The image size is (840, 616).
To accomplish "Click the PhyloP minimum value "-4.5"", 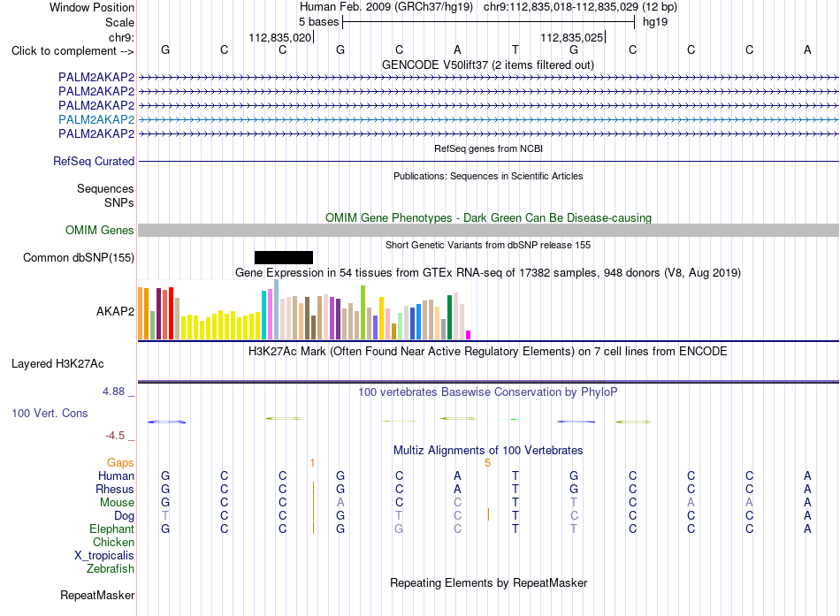I will (x=115, y=436).
